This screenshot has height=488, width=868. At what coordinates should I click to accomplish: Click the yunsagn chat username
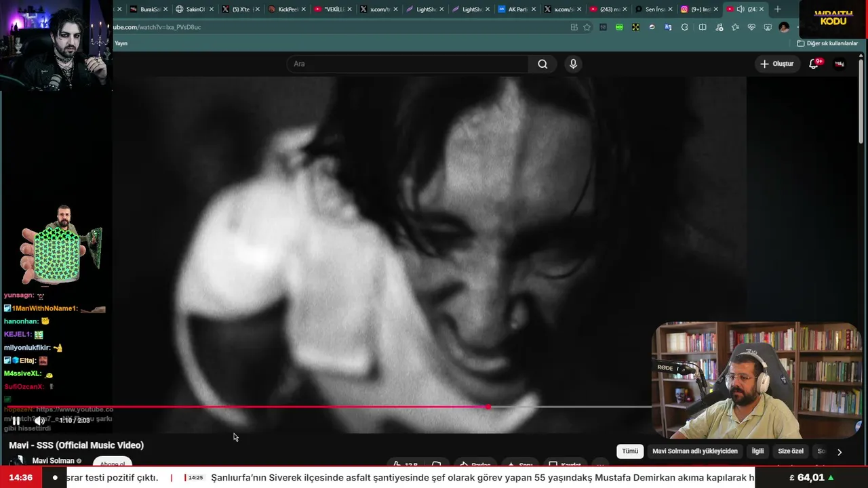pos(18,296)
